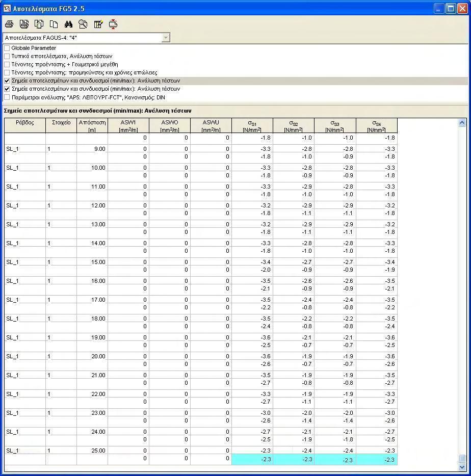Select the distance cell '23.00'
This screenshot has width=471, height=476.
click(x=92, y=413)
